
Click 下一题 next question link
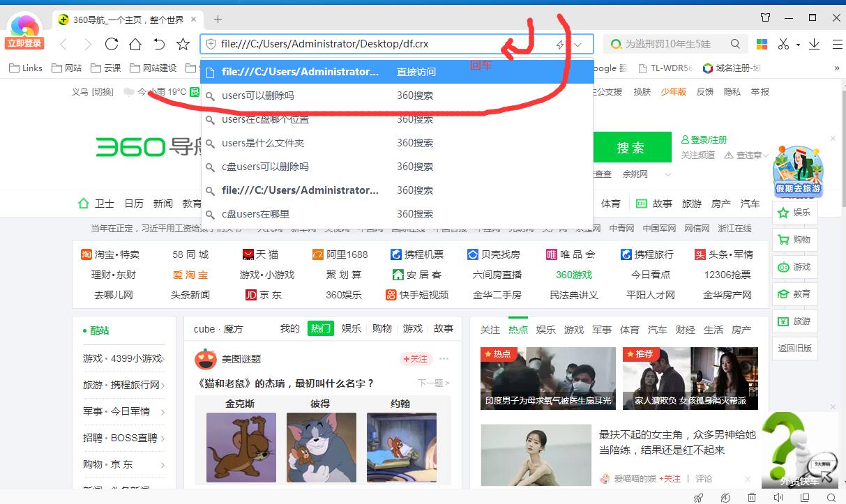pyautogui.click(x=434, y=383)
